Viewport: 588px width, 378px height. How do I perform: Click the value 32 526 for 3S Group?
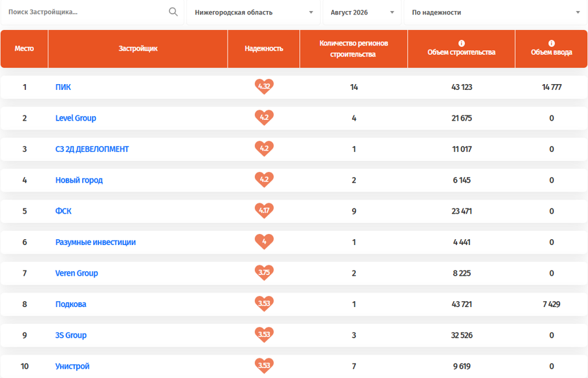pos(462,335)
